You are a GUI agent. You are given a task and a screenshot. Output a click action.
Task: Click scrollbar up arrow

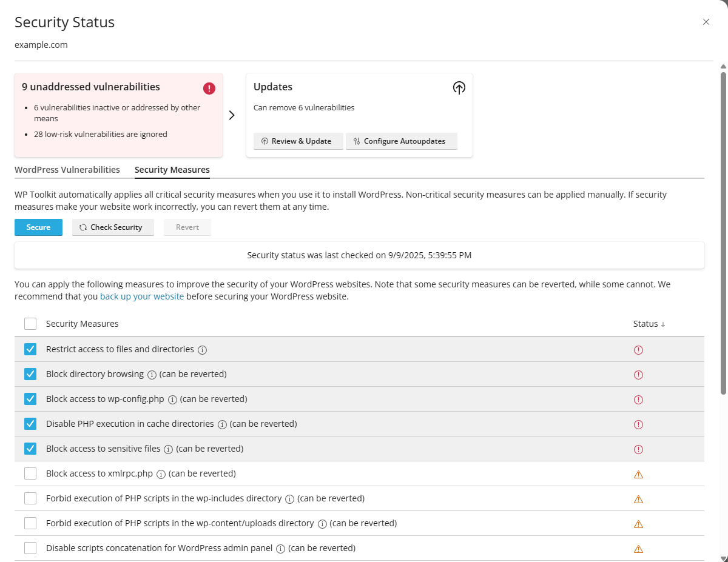(x=723, y=66)
